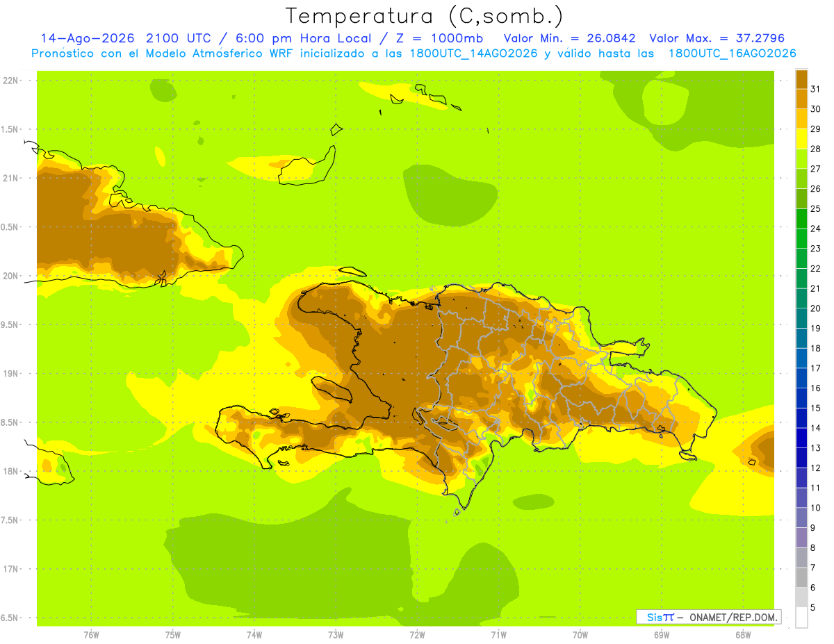Click the color bar label "5"

click(813, 607)
